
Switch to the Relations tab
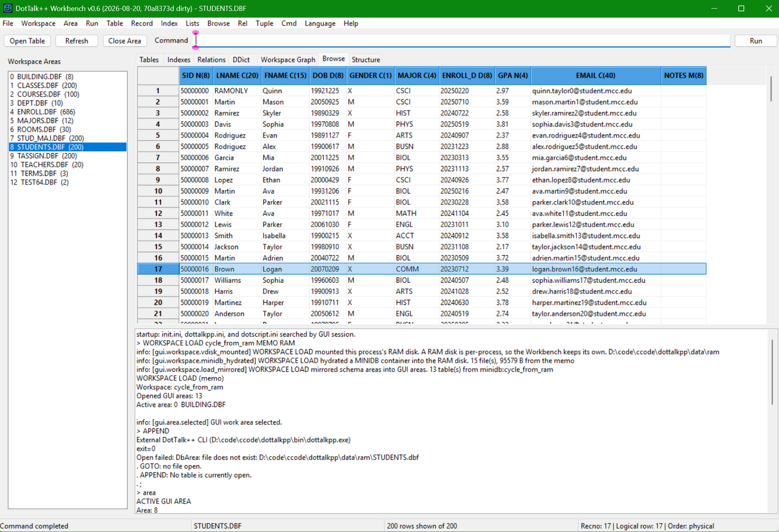pyautogui.click(x=211, y=60)
